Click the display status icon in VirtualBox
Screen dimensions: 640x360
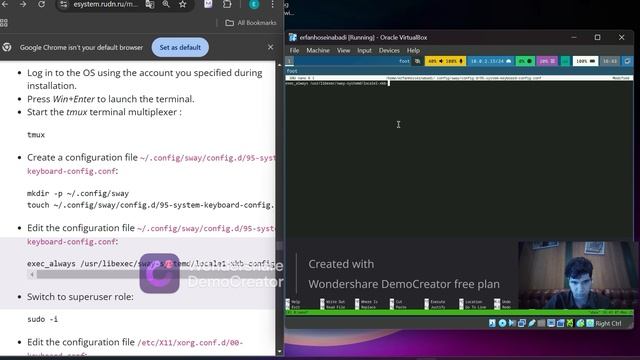pos(551,323)
